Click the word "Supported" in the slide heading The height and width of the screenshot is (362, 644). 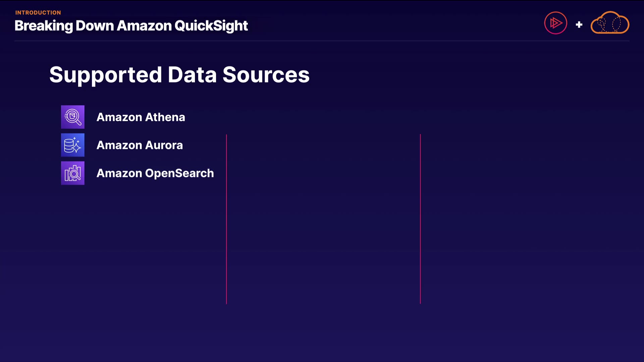click(106, 75)
